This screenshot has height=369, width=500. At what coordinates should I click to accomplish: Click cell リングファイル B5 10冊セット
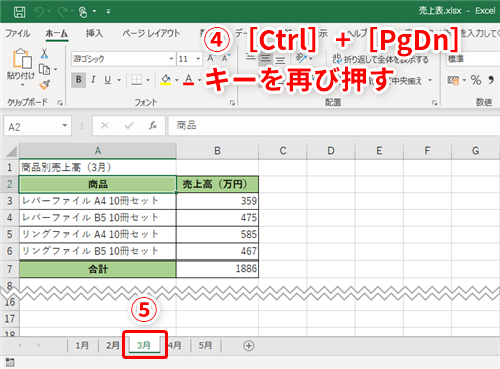(x=98, y=251)
